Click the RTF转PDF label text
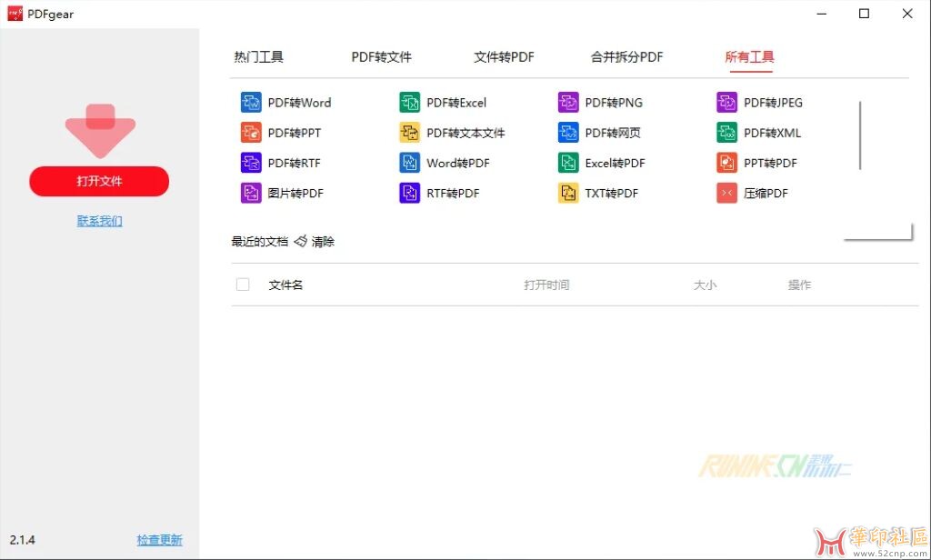The image size is (931, 560). point(453,194)
